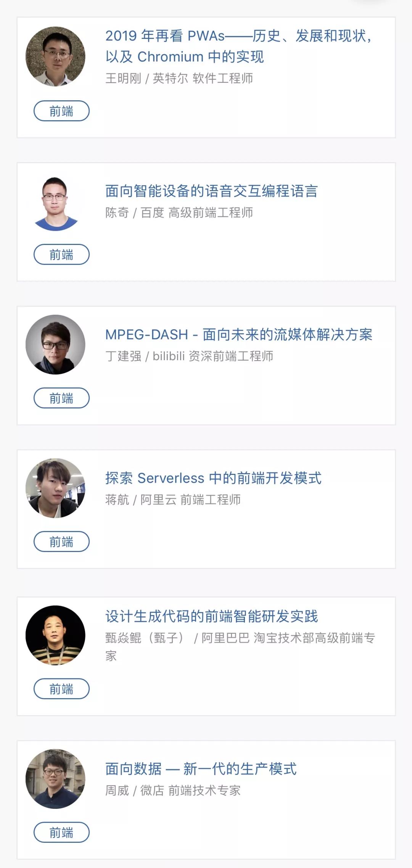Tap the 前端 tag in the 周威 card
Viewport: 412px width, 868px height.
61,832
